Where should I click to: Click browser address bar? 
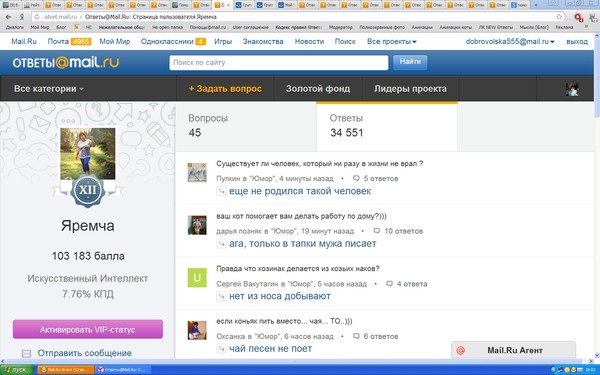[298, 17]
